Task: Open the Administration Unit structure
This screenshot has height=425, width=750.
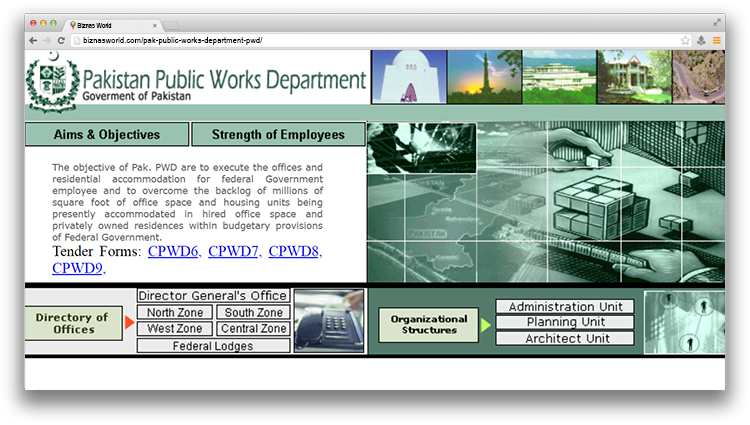Action: pos(565,306)
